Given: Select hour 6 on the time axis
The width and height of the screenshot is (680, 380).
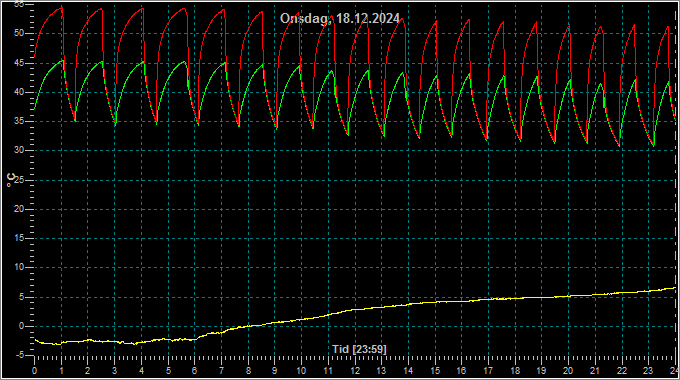Looking at the screenshot, I should 194,371.
